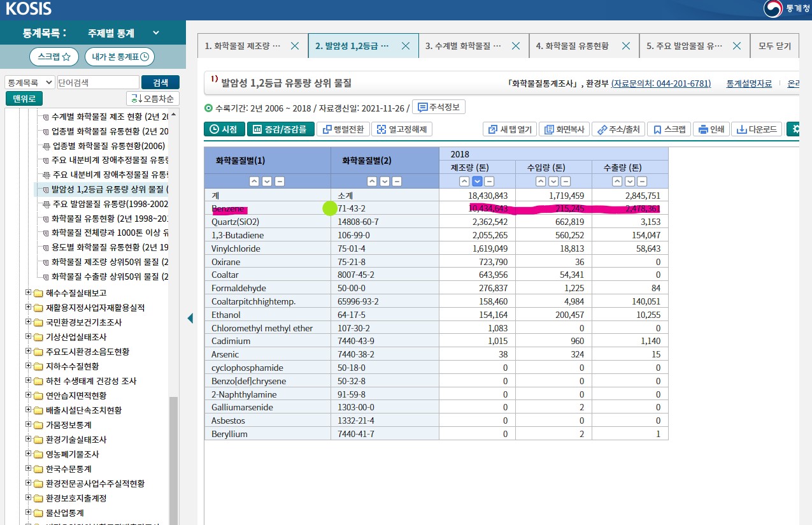Open the 주제별 통계 dropdown chevron

pyautogui.click(x=156, y=33)
